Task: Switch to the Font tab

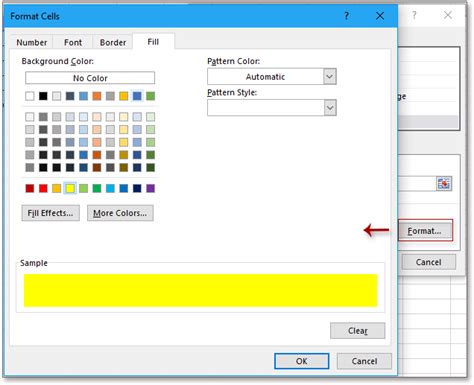Action: [x=73, y=43]
